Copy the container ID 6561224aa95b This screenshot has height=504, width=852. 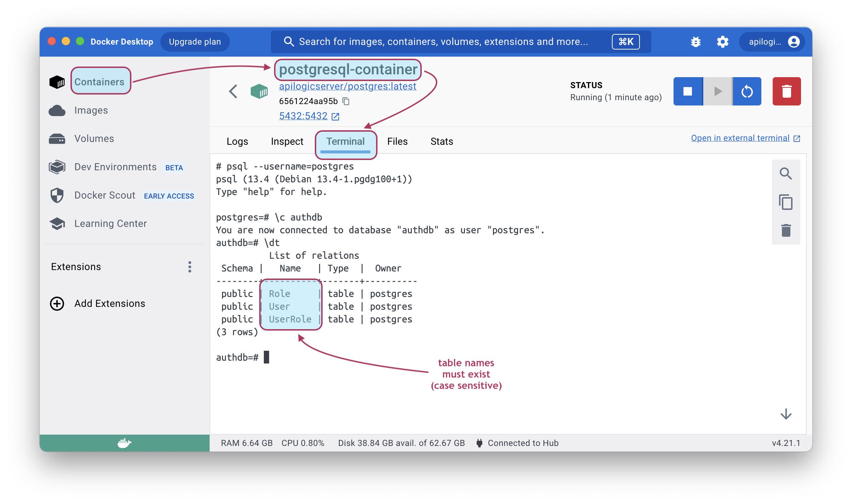click(x=346, y=102)
